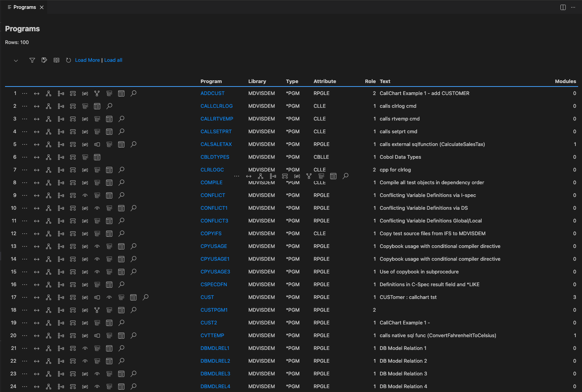Click the Attribute column header
The width and height of the screenshot is (582, 392).
coord(325,81)
